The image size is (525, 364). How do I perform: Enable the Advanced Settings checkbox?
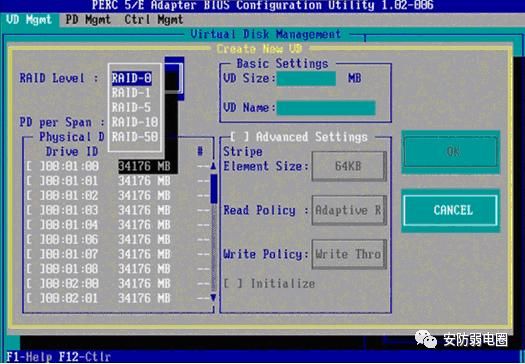(x=239, y=137)
